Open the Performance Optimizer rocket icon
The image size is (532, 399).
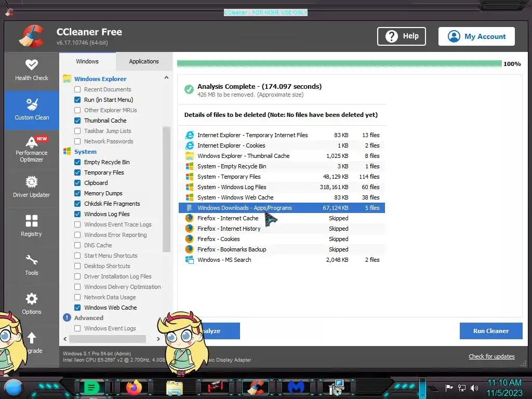pos(32,142)
